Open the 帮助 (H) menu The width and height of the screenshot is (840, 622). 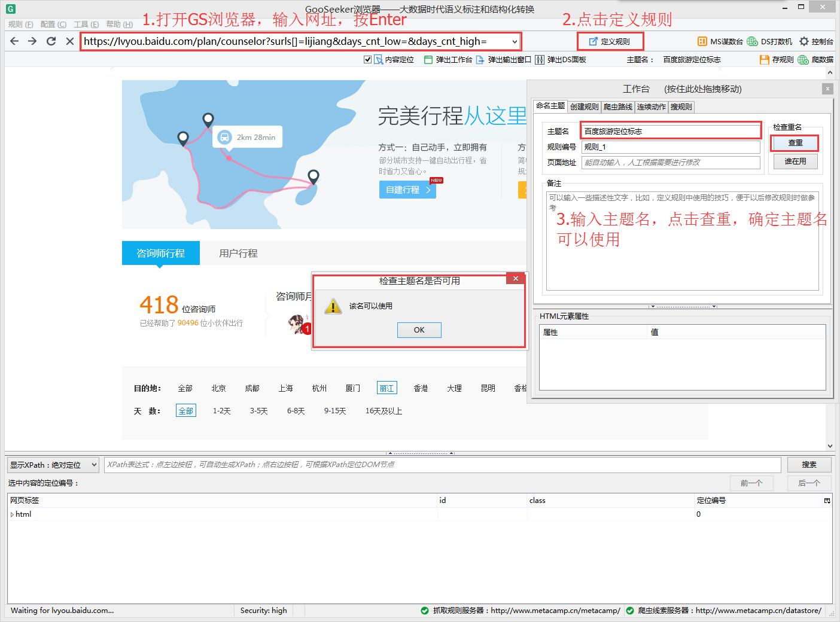point(119,24)
